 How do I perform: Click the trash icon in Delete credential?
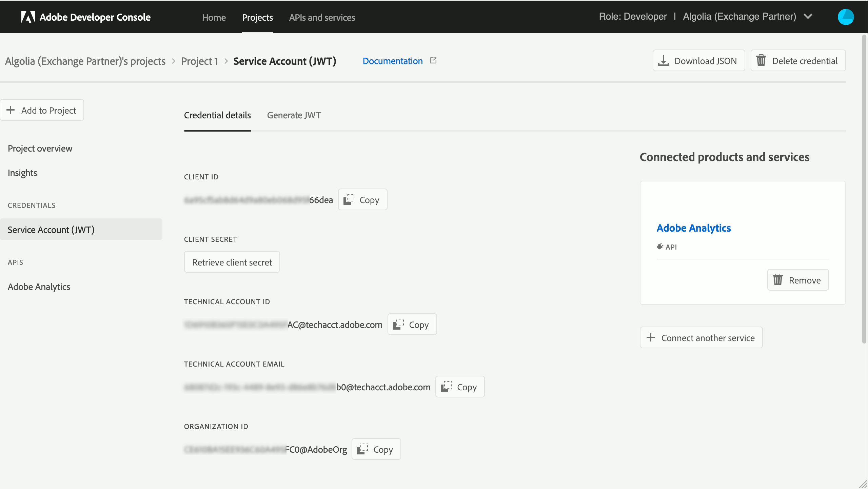[761, 61]
